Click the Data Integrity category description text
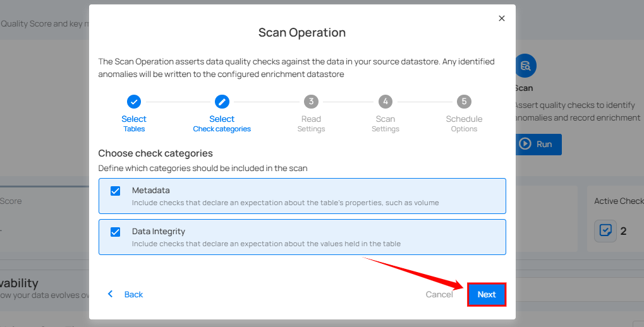Screen dimensions: 644x327 pos(266,244)
